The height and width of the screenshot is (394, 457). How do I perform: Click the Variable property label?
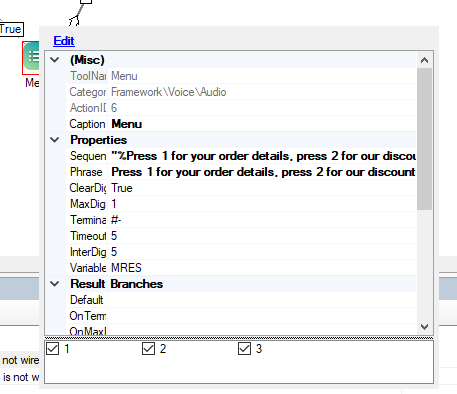[87, 268]
